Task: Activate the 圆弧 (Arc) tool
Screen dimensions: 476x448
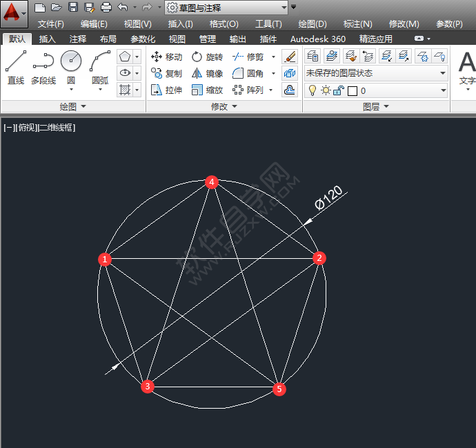Action: [x=100, y=68]
